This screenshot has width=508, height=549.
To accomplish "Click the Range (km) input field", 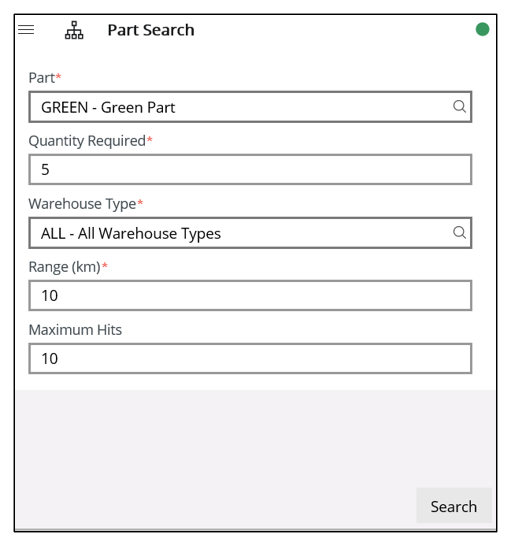I will tap(250, 296).
